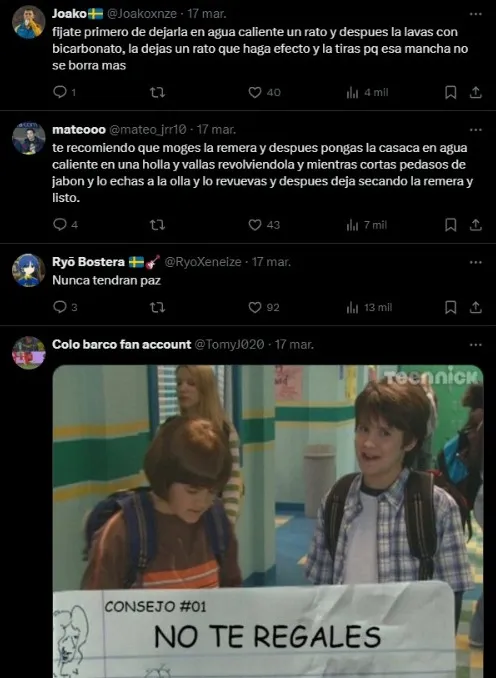This screenshot has width=496, height=678.
Task: Open Ryō Bostera's profile avatar
Action: click(29, 270)
